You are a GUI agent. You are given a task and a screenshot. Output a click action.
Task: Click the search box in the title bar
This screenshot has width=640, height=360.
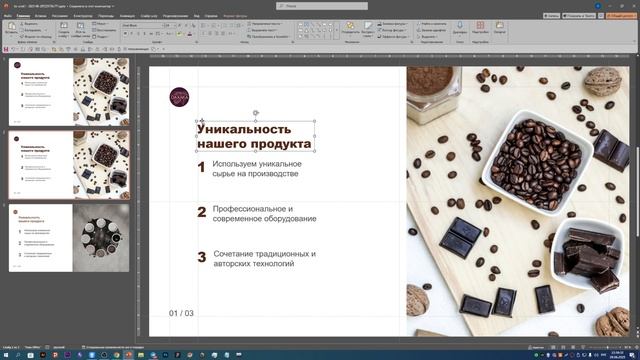[x=322, y=6]
